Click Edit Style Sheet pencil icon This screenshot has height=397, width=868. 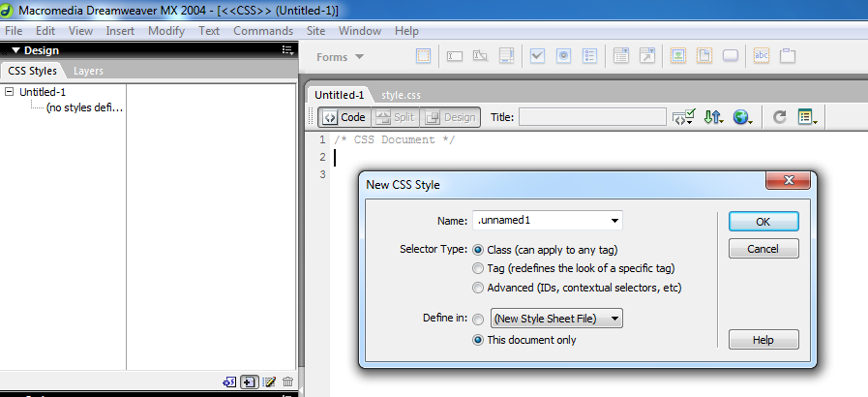269,382
